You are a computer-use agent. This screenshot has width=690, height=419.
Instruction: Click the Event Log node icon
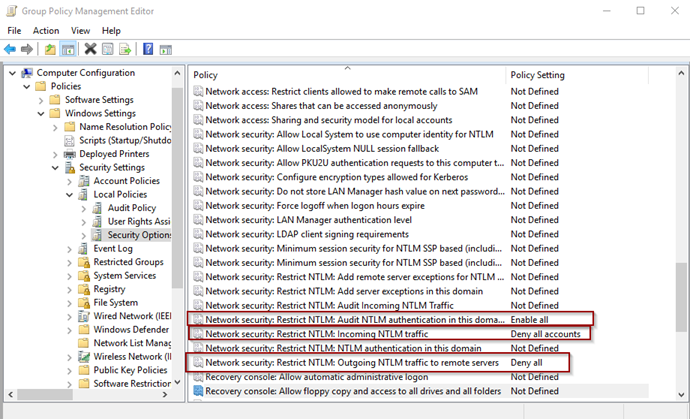pos(83,249)
